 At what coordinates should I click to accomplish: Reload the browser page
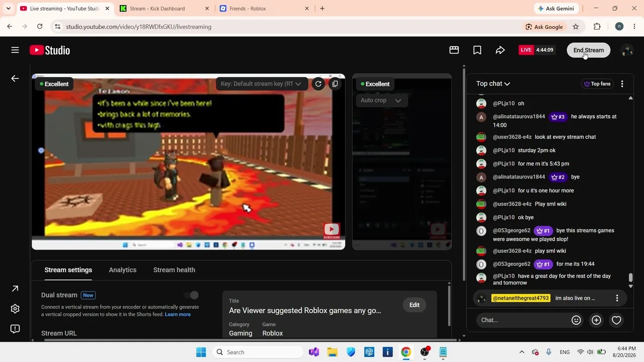40,27
